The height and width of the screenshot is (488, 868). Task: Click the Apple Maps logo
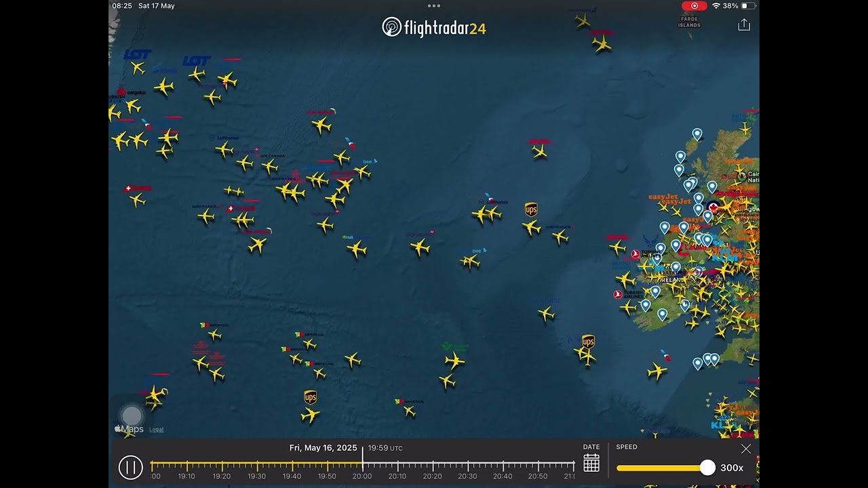click(129, 429)
